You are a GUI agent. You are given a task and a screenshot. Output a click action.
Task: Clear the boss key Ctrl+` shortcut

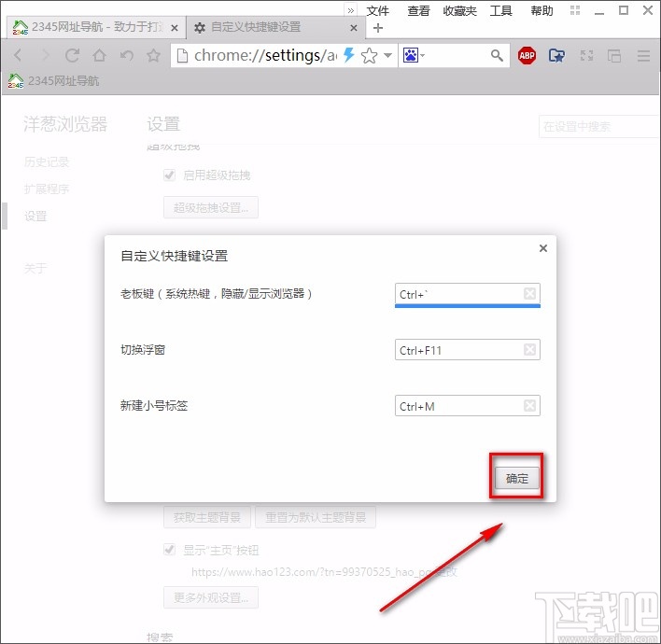(x=529, y=293)
